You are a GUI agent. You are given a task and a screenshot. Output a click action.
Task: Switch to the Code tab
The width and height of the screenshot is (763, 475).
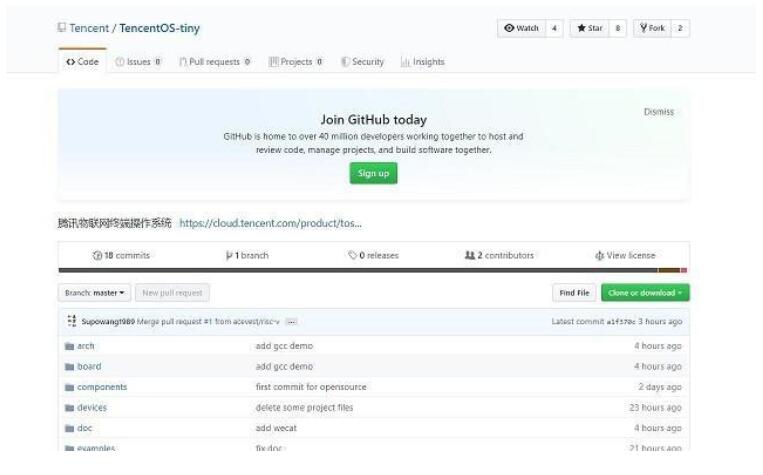point(82,62)
